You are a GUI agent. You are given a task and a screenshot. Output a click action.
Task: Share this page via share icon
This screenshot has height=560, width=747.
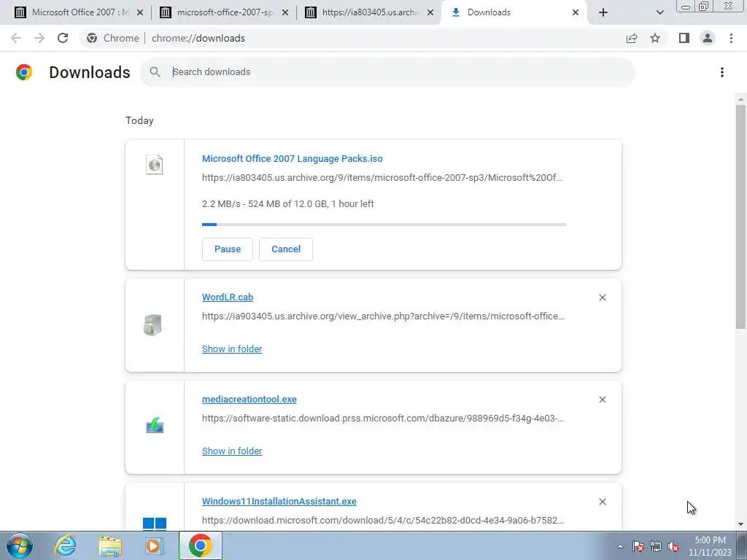632,38
